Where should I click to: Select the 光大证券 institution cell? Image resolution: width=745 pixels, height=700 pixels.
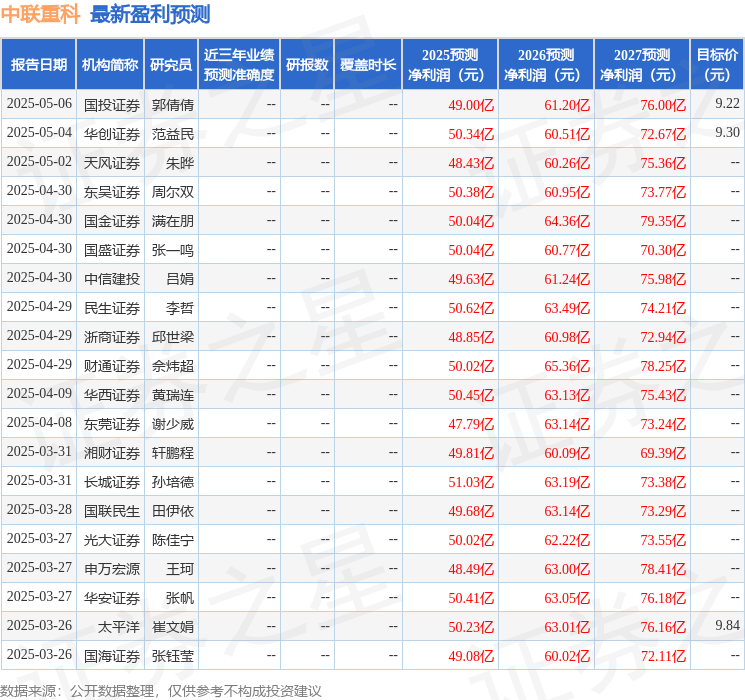(112, 540)
